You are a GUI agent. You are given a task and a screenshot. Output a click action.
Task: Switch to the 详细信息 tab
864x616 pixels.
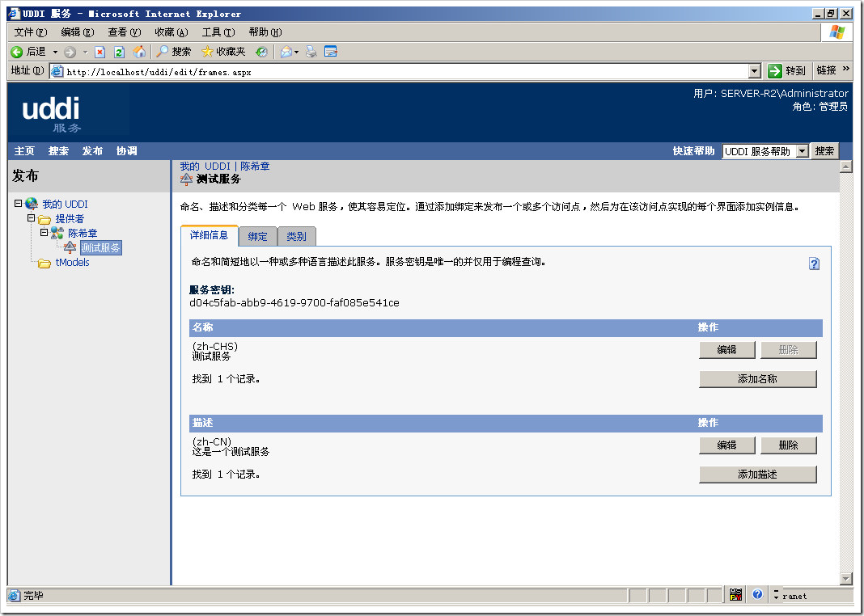(209, 235)
